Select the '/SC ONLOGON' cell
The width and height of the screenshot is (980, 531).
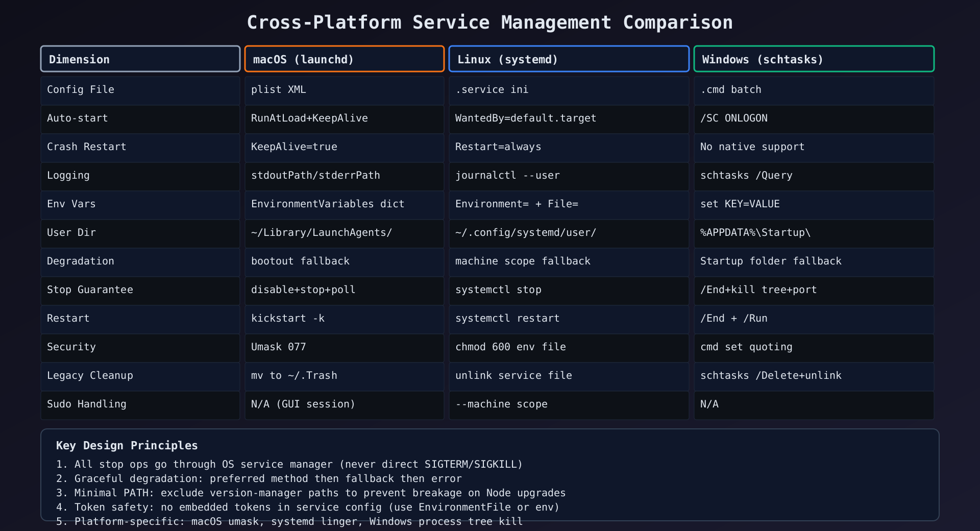814,119
